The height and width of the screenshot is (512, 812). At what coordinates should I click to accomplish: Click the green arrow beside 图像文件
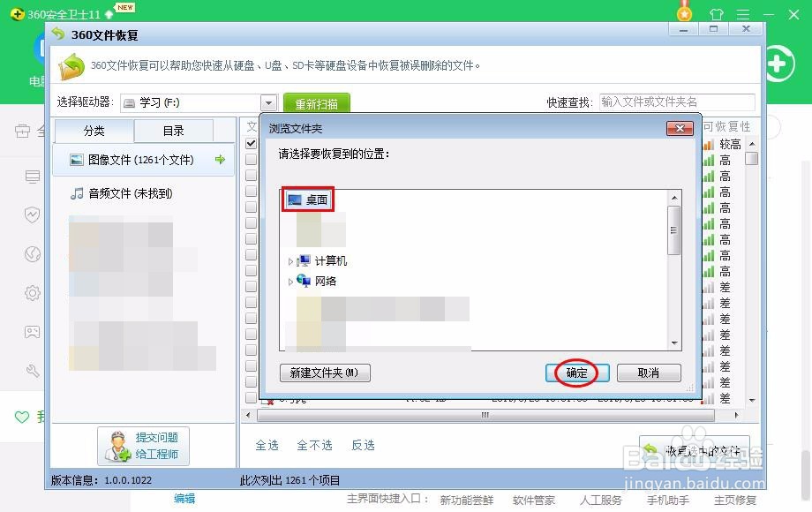pos(220,160)
